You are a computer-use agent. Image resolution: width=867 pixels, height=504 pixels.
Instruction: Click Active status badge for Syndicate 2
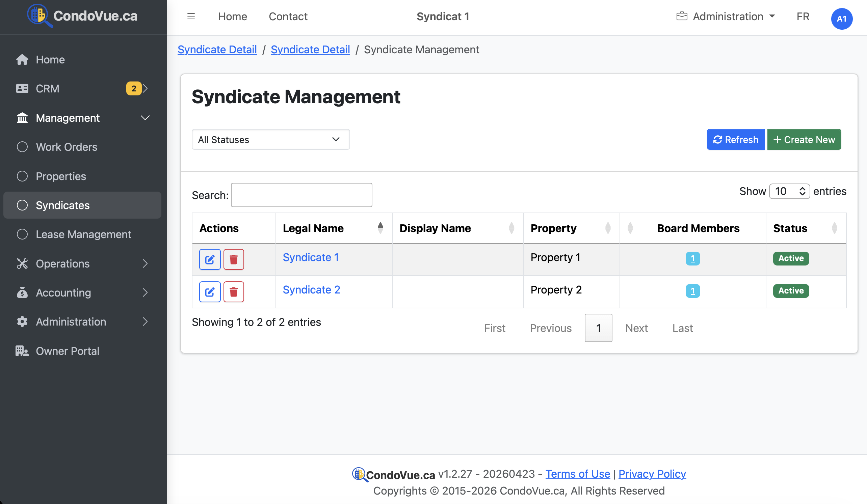coord(791,291)
